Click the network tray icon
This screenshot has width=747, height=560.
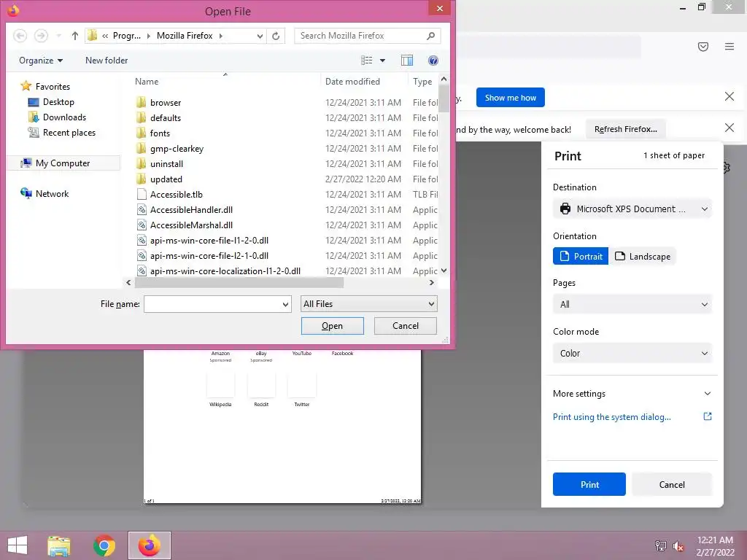(661, 546)
